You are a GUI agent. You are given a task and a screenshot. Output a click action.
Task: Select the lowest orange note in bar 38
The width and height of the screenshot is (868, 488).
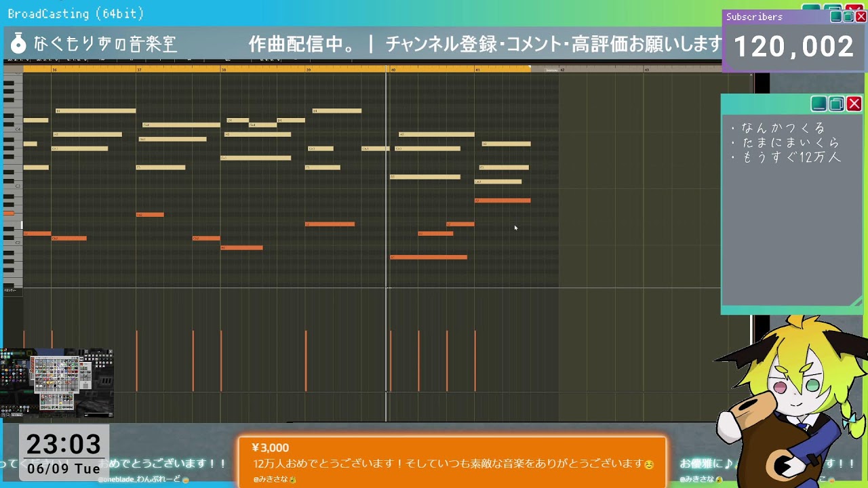click(241, 247)
